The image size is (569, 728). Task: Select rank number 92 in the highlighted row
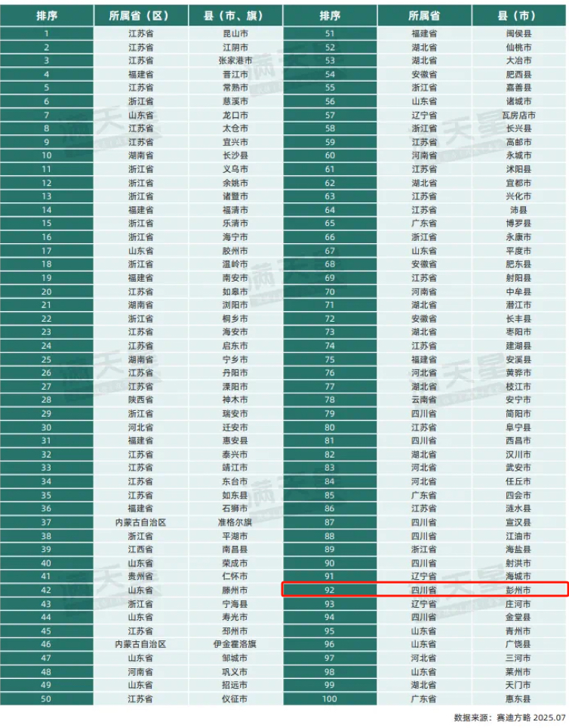(x=330, y=590)
